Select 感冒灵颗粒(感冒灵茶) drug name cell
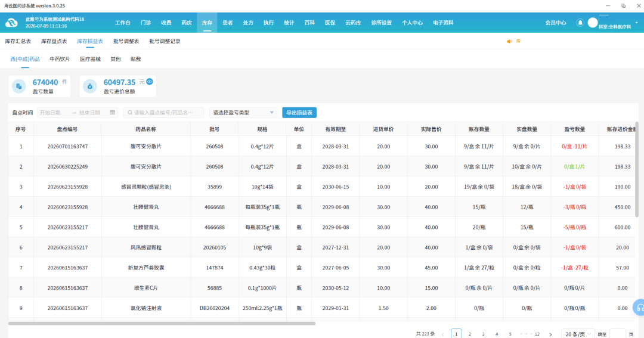The width and height of the screenshot is (644, 338). [x=146, y=187]
